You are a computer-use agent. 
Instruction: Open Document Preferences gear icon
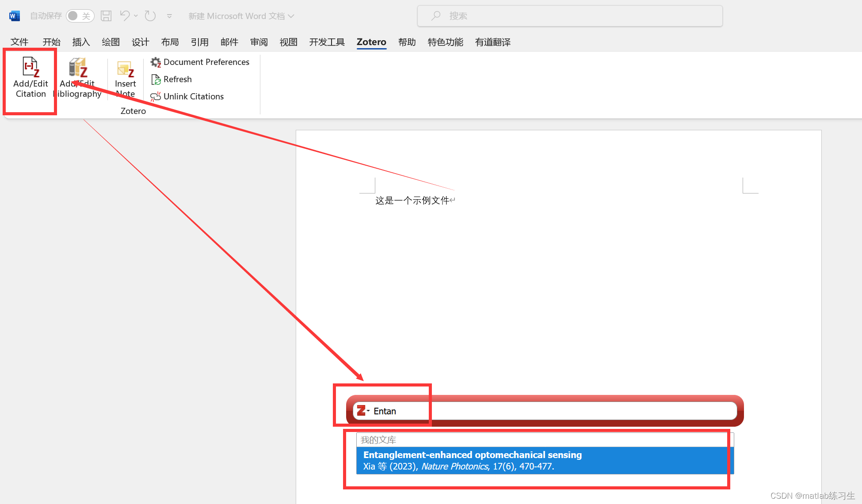click(156, 62)
